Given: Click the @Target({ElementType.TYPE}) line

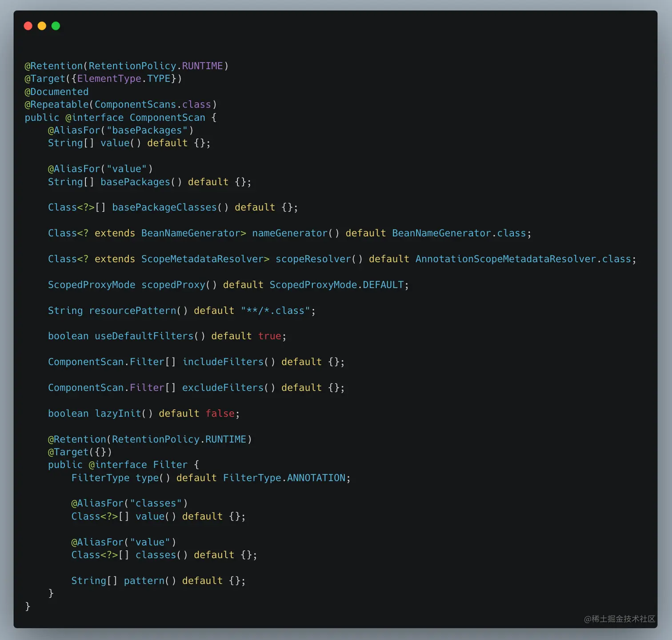Looking at the screenshot, I should point(103,79).
